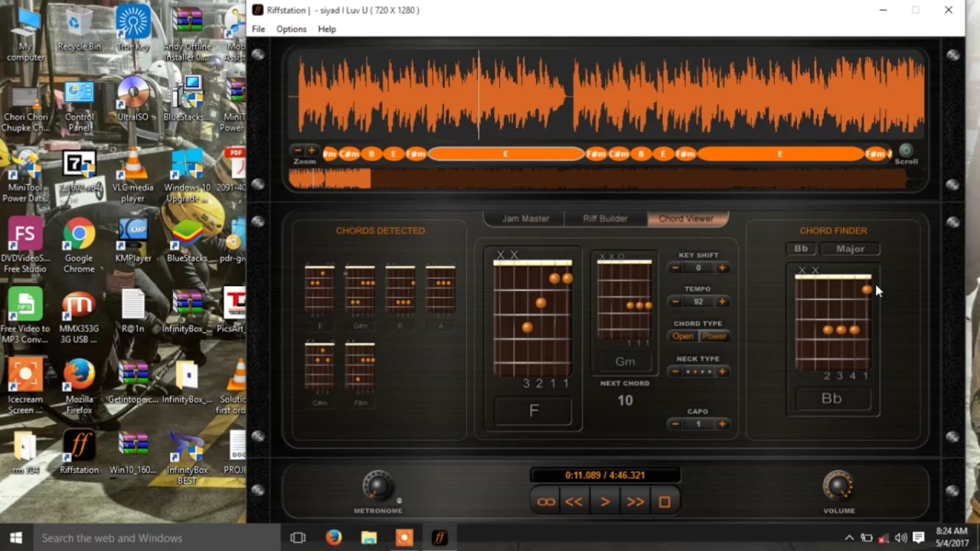Open File Explorer from the taskbar
980x551 pixels.
369,538
